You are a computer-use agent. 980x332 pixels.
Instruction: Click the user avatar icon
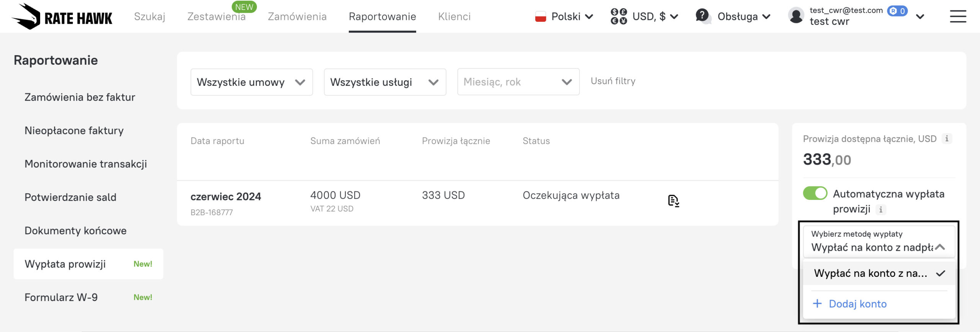point(796,16)
